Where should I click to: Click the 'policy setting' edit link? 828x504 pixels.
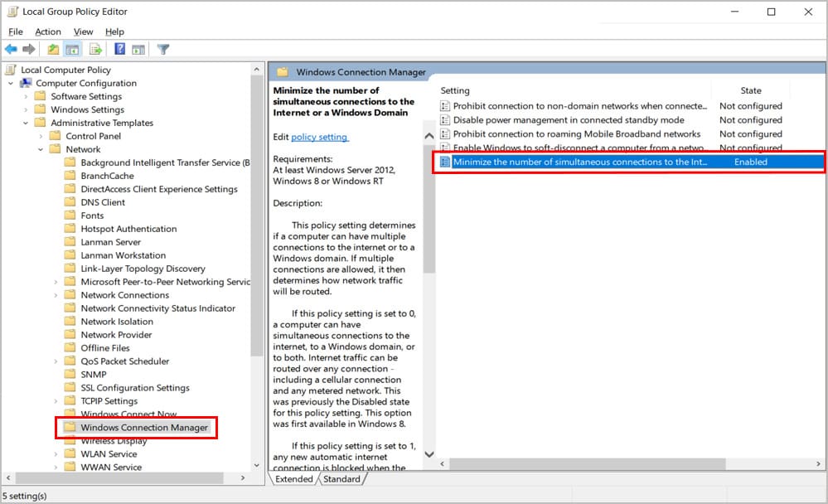click(x=319, y=137)
